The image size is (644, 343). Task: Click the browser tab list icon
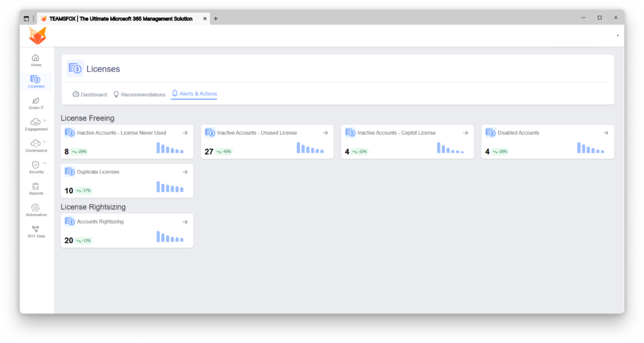[x=26, y=18]
